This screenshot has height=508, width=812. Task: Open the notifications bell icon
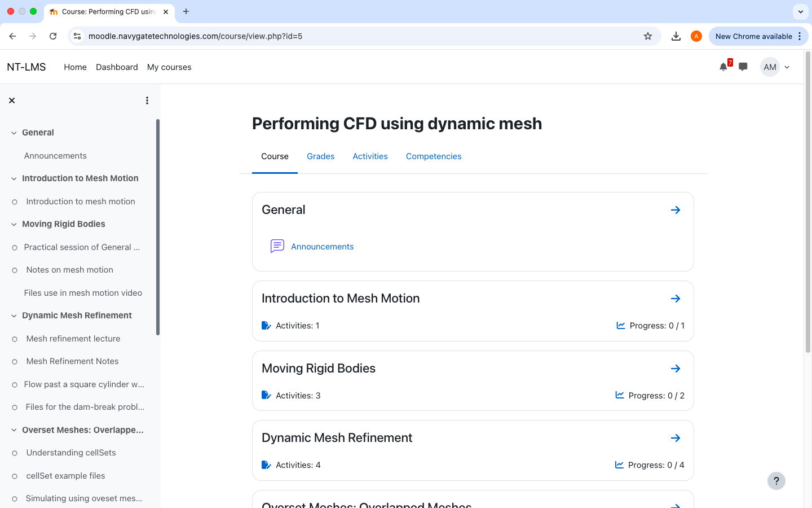723,67
